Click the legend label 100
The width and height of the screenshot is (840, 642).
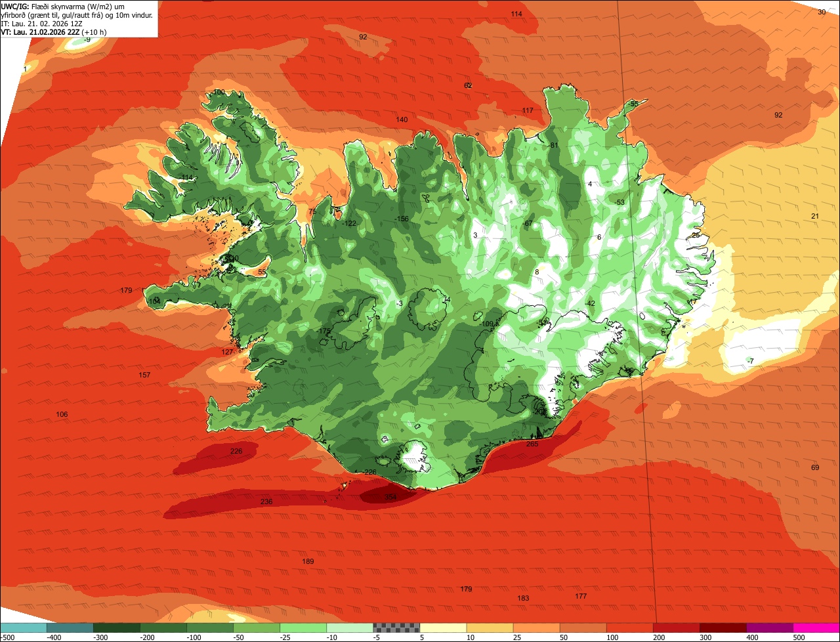click(612, 637)
